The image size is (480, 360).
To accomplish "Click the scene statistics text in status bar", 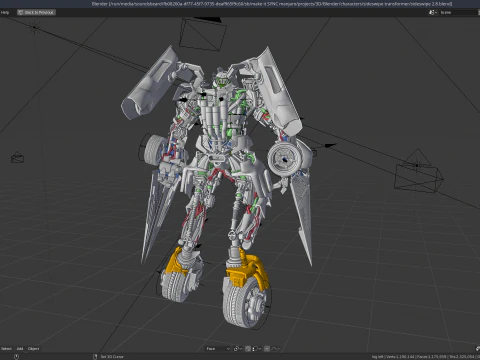I will point(425,357).
